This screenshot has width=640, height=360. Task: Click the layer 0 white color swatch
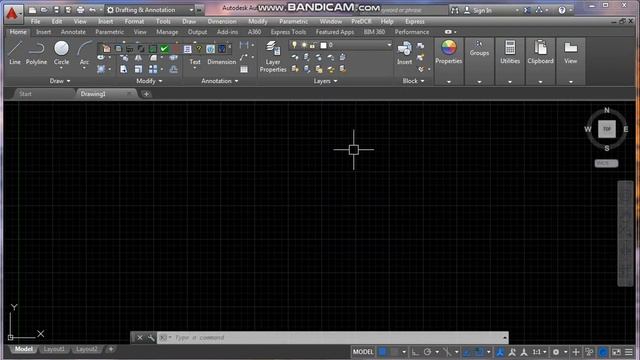pyautogui.click(x=323, y=45)
